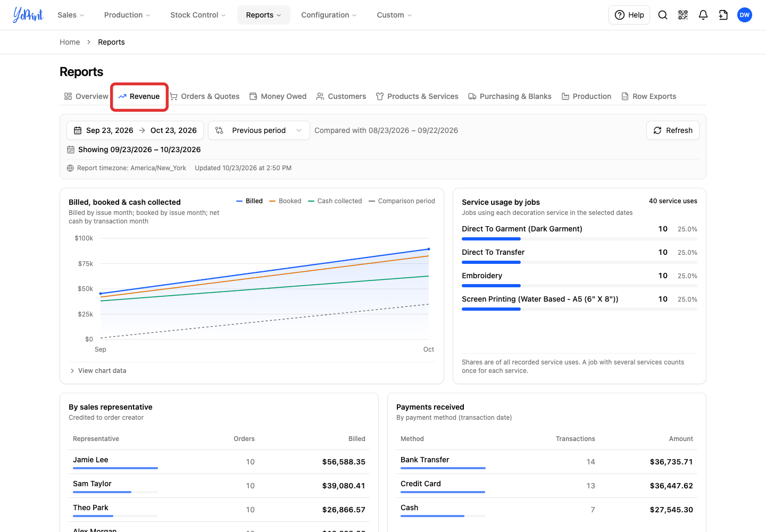Click the YoPrint logo
Viewport: 766px width, 532px height.
coord(28,15)
